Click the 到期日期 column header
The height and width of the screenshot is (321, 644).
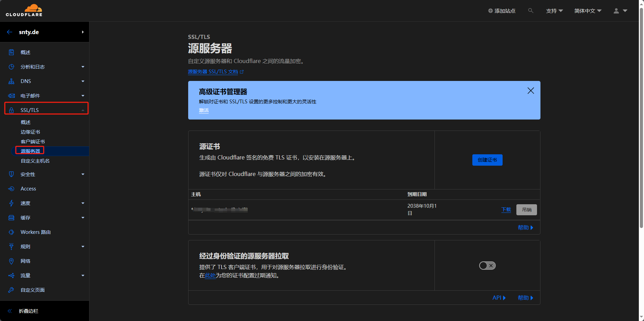(417, 194)
